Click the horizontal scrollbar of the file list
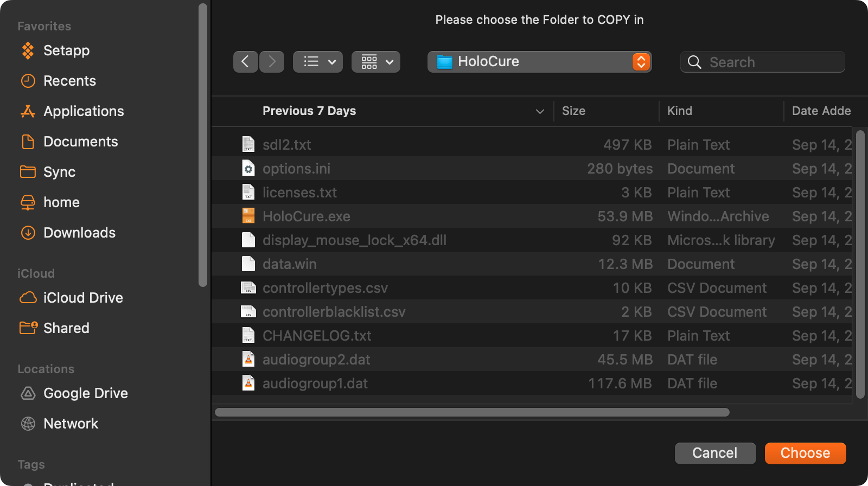 click(472, 412)
